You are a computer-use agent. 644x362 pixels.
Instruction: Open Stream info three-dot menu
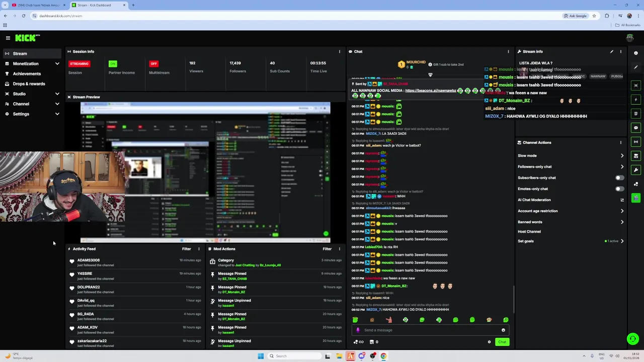tap(621, 51)
